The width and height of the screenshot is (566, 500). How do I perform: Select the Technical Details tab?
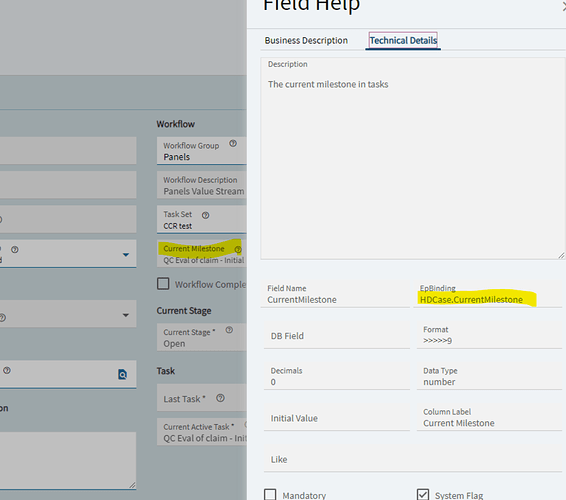tap(403, 40)
